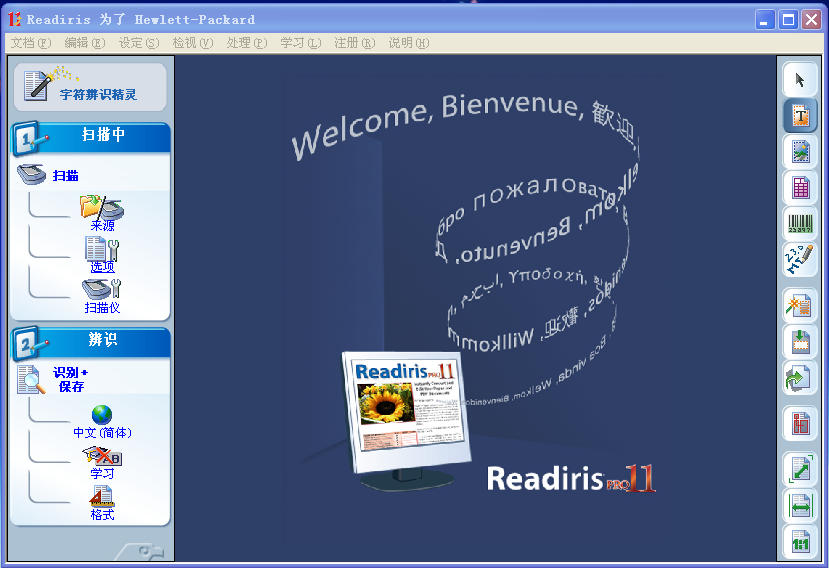The image size is (829, 568).
Task: Open the 选项 options icon
Action: pos(102,248)
